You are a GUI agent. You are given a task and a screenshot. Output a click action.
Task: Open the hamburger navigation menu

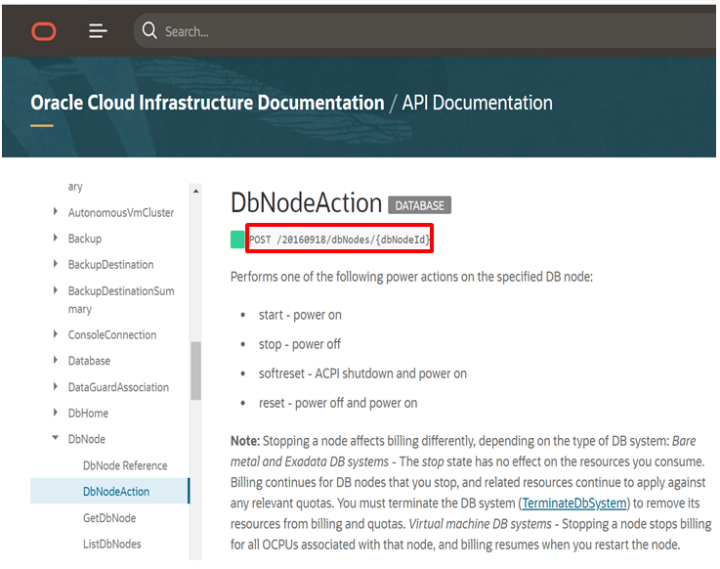[98, 31]
